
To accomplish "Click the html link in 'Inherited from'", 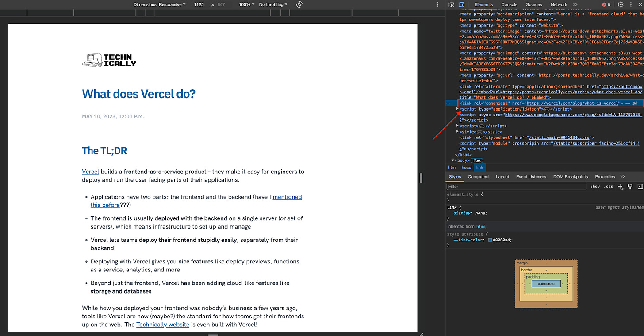I will 481,226.
